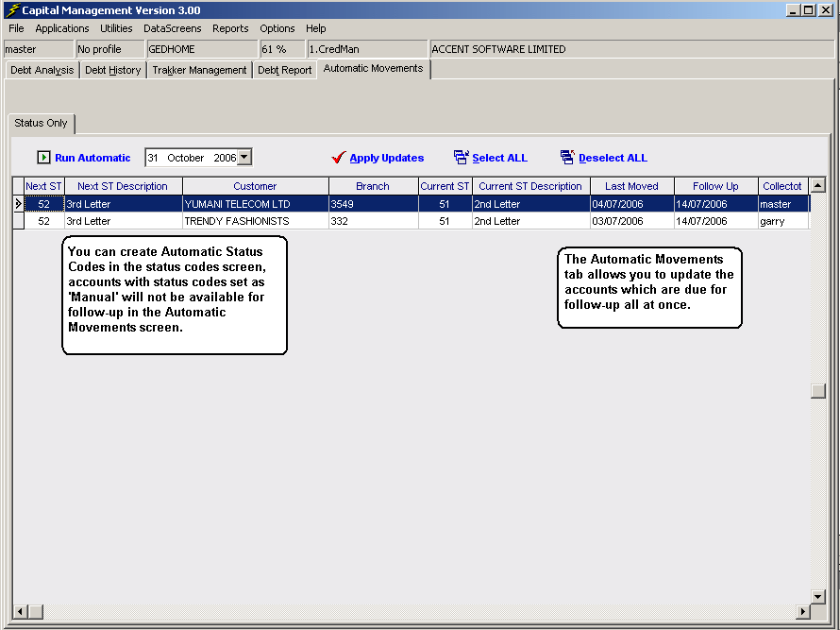Click the No profile status field
Screen dimensions: 840x630
click(x=110, y=49)
